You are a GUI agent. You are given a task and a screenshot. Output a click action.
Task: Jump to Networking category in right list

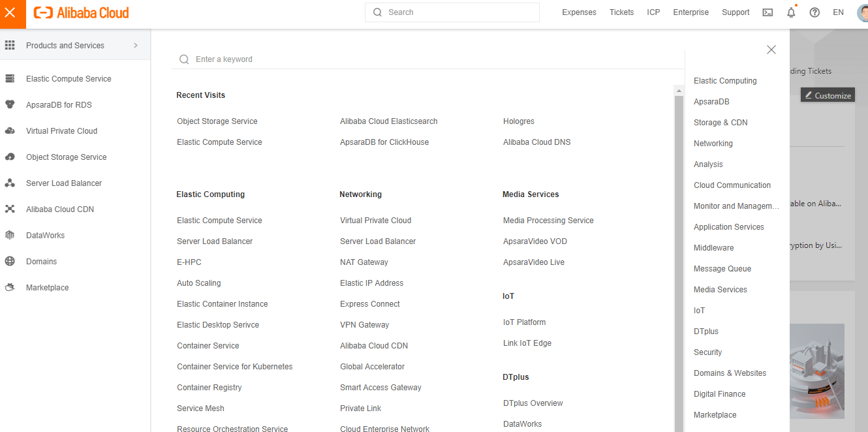tap(713, 144)
